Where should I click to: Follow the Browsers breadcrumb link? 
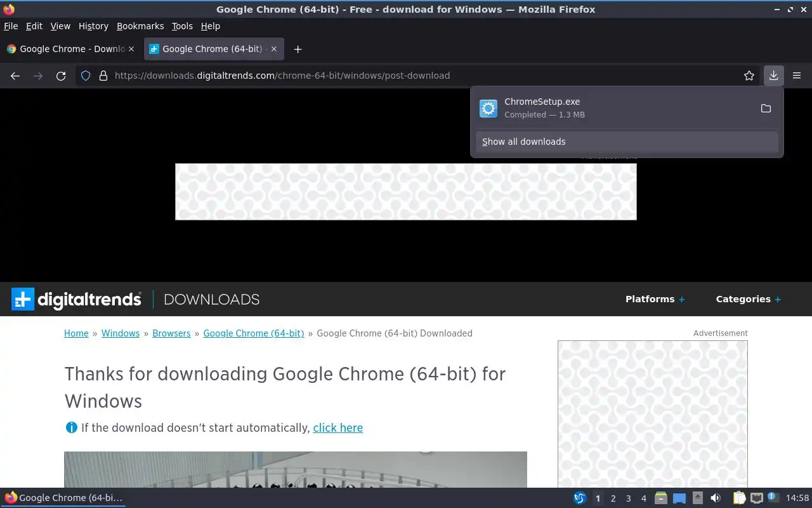[x=171, y=333]
